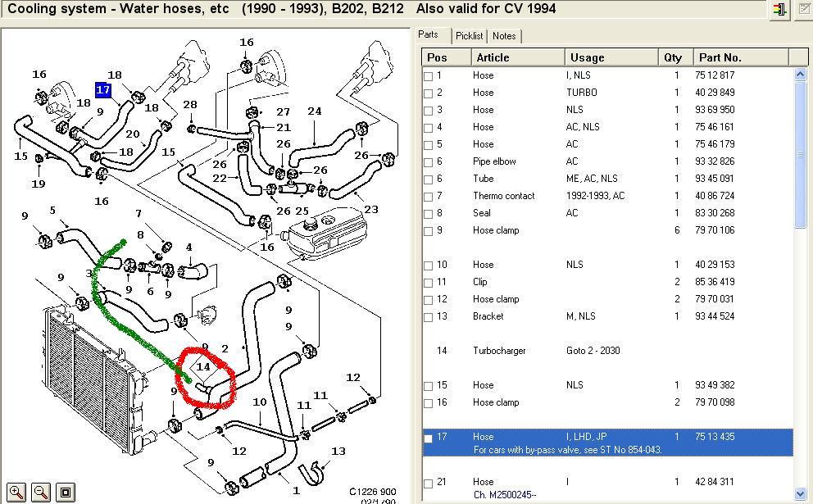Fit the diagram to window icon

(x=66, y=492)
